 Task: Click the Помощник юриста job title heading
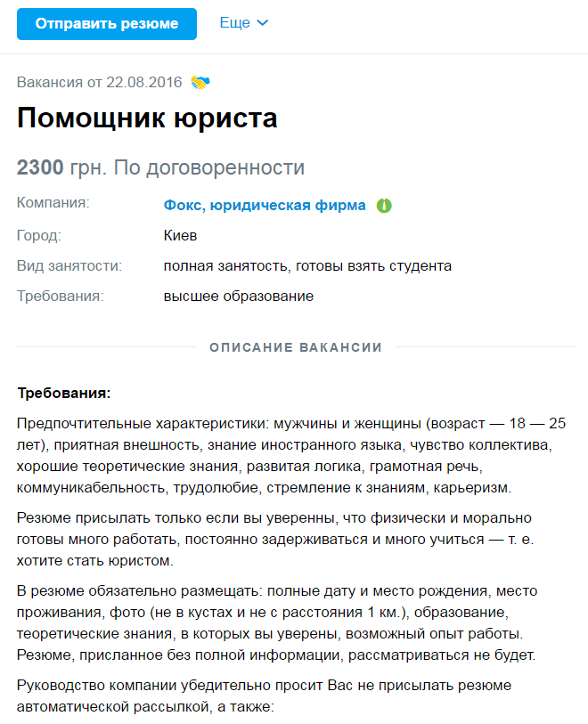[147, 119]
